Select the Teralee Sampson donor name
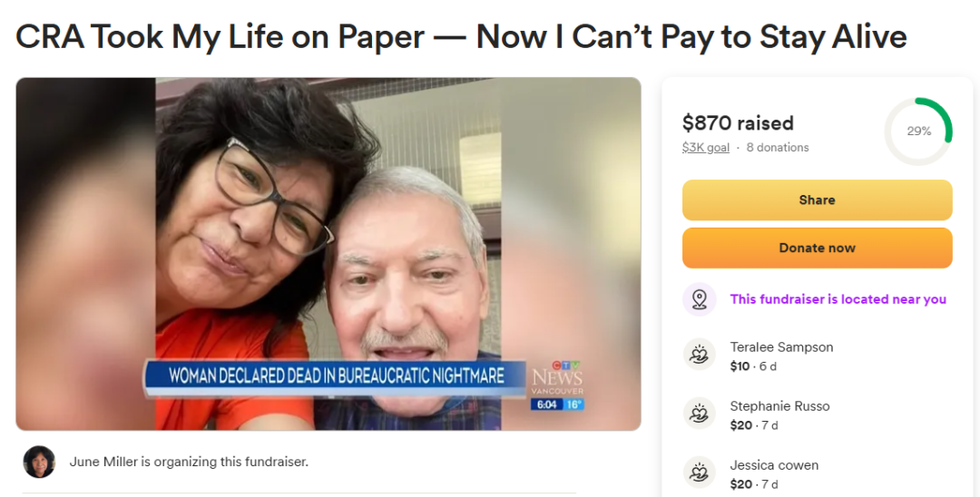This screenshot has height=497, width=980. pyautogui.click(x=781, y=347)
